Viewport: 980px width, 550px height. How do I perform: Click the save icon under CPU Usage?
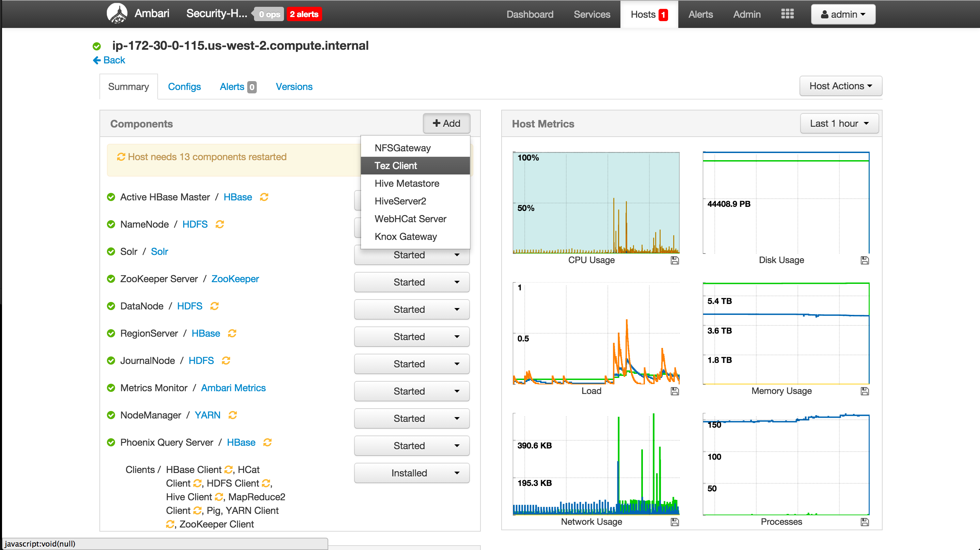point(675,260)
